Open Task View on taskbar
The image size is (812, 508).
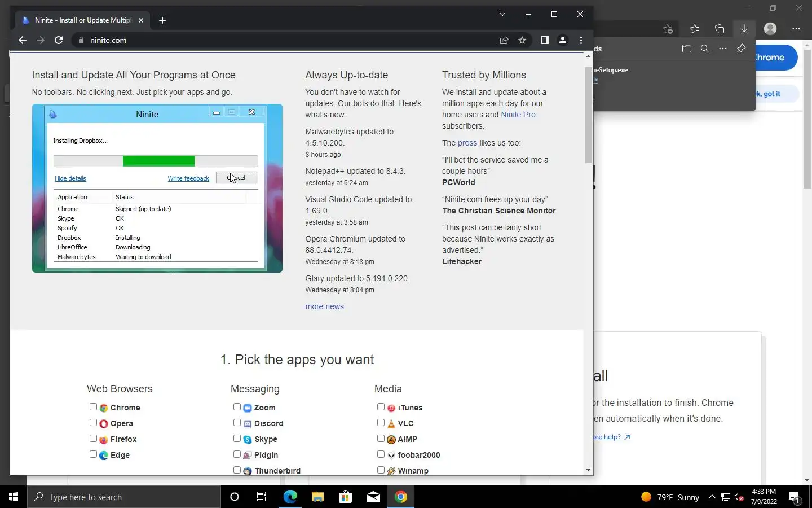click(262, 497)
